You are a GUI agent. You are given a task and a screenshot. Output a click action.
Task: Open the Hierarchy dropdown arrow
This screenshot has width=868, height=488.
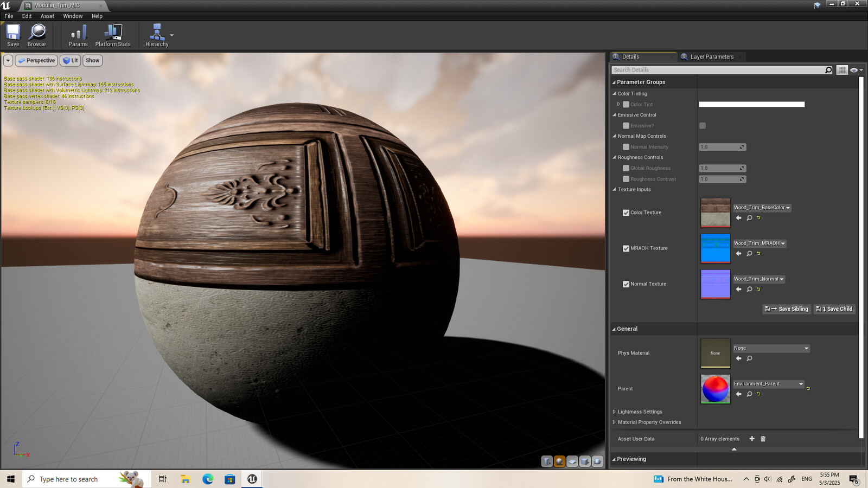click(172, 35)
